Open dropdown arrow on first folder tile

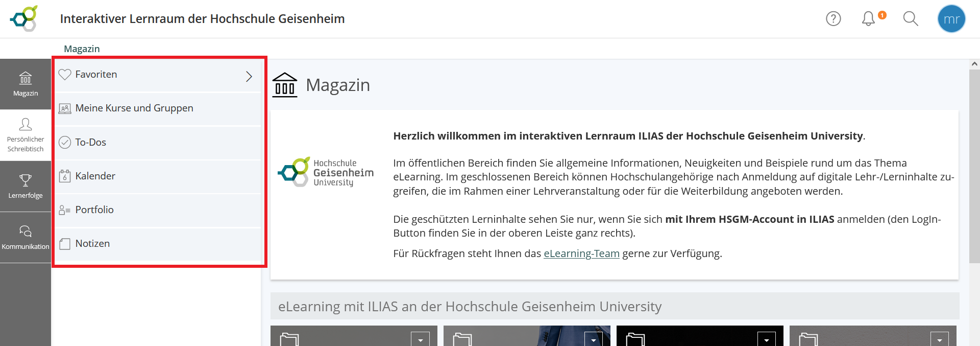(420, 339)
